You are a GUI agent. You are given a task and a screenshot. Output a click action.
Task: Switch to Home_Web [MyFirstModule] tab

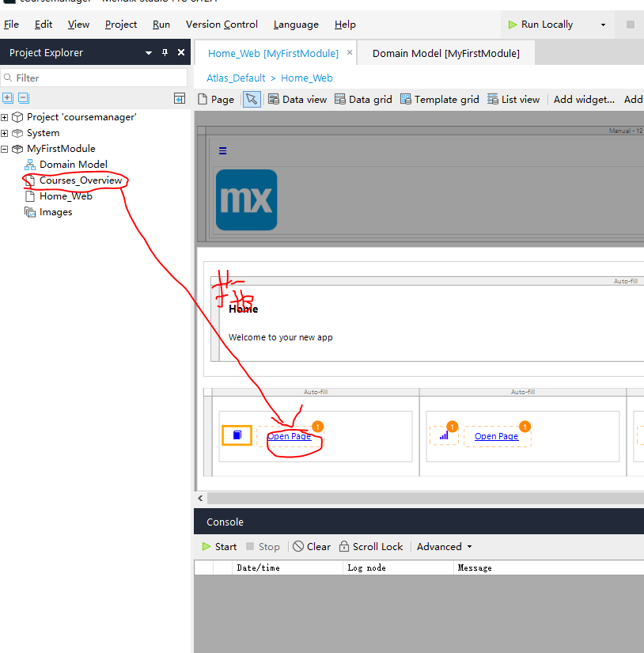[273, 53]
